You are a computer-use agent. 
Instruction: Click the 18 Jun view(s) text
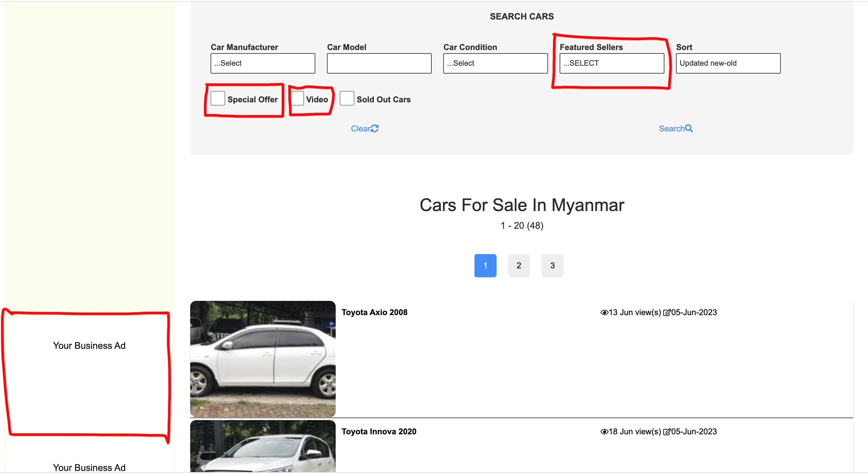(x=634, y=432)
